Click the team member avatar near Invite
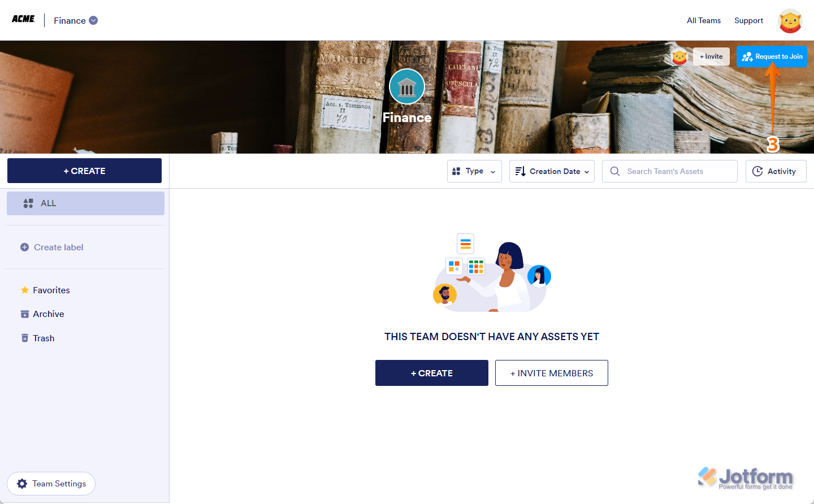The height and width of the screenshot is (504, 814). click(x=679, y=57)
